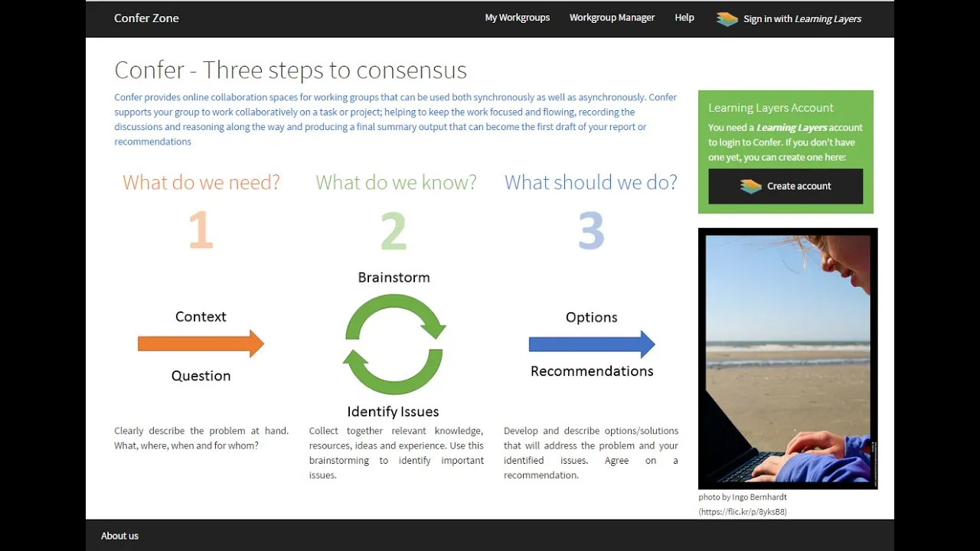Click the Create account button
980x551 pixels.
tap(786, 186)
